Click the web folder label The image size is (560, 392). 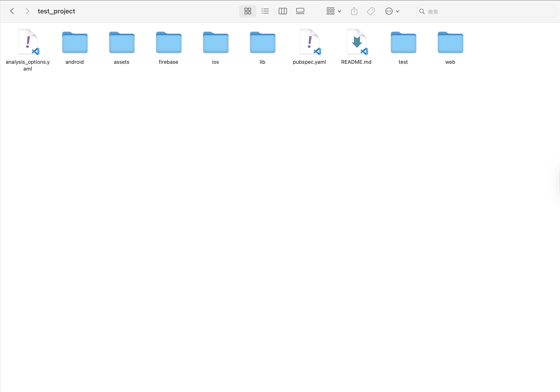pos(450,62)
